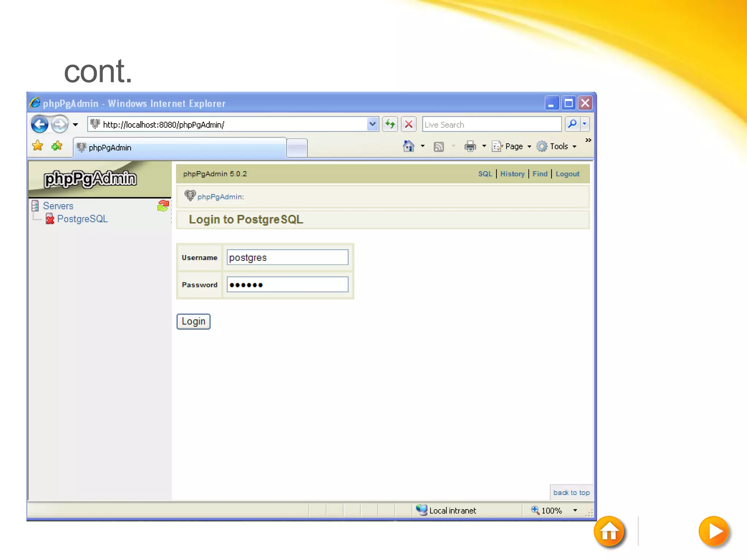Open the Find link

[540, 174]
